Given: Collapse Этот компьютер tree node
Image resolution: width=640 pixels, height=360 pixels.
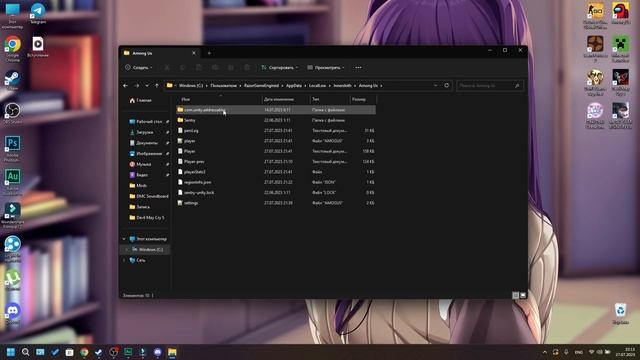Looking at the screenshot, I should [124, 239].
